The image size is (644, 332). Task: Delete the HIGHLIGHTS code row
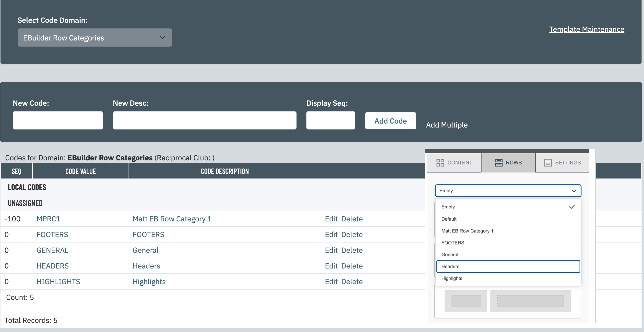(352, 282)
